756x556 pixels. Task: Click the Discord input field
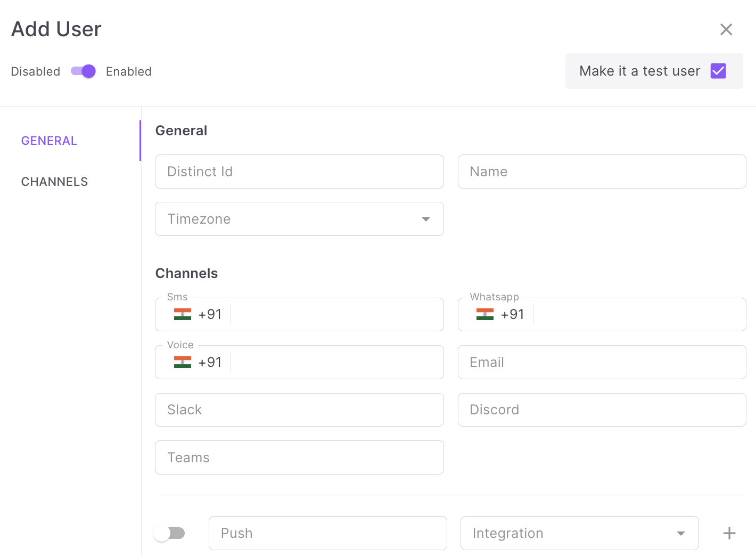point(602,410)
